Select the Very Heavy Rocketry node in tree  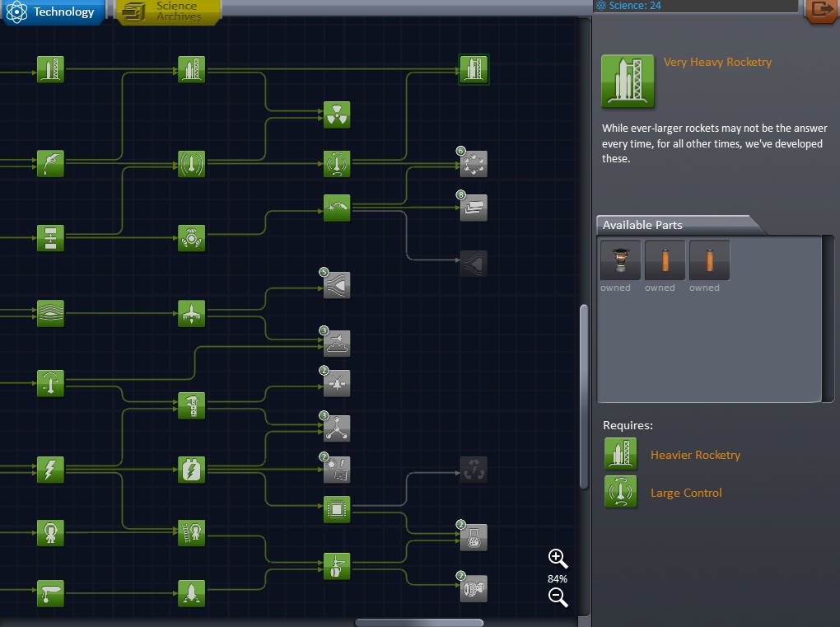coord(474,69)
